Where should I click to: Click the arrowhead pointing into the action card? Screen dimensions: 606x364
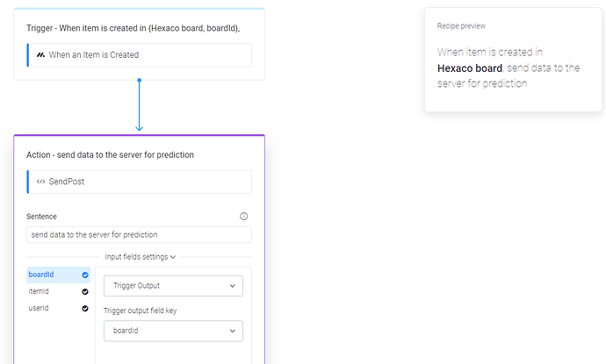[x=139, y=128]
